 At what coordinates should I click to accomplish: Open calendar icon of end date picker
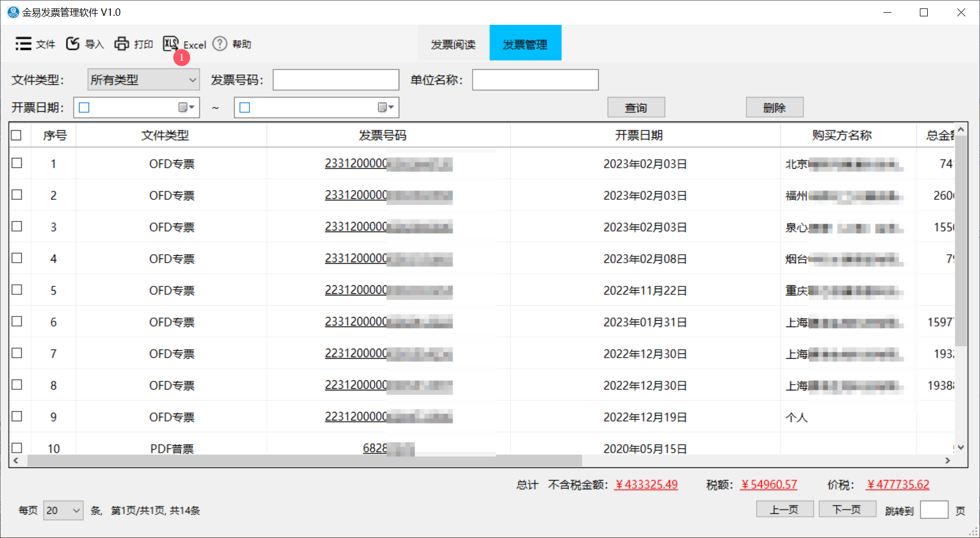coord(386,108)
